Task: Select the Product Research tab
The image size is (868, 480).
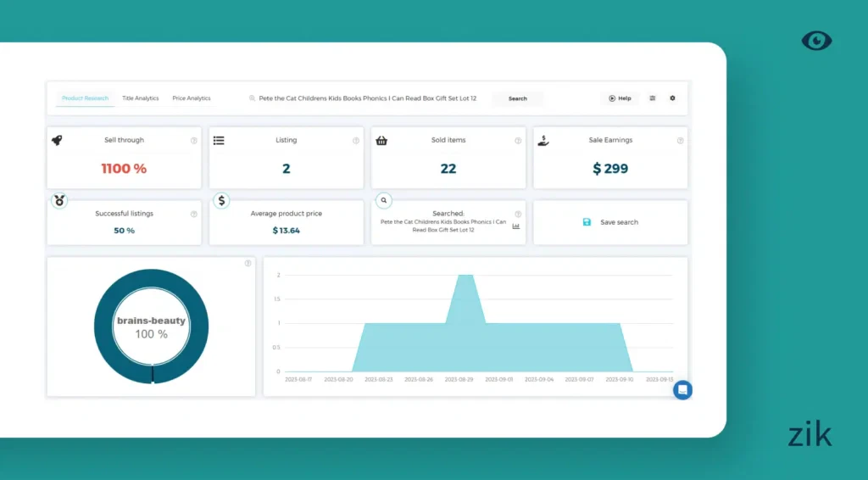Action: (85, 98)
